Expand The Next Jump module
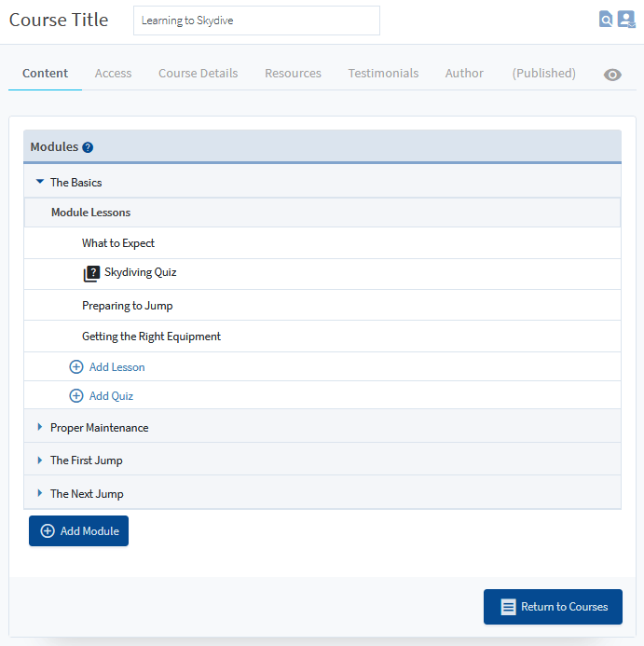The width and height of the screenshot is (644, 646). click(x=40, y=493)
